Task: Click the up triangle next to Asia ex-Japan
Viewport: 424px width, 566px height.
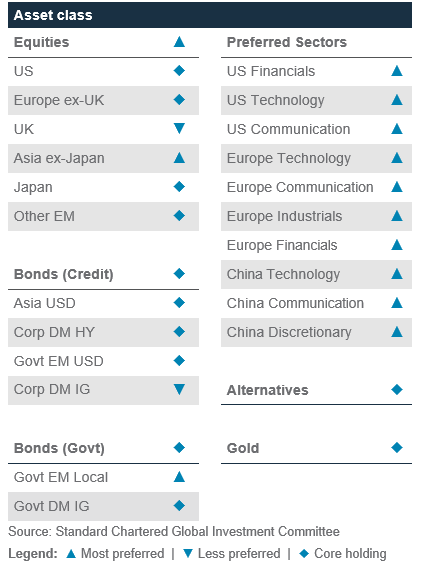Action: tap(179, 158)
